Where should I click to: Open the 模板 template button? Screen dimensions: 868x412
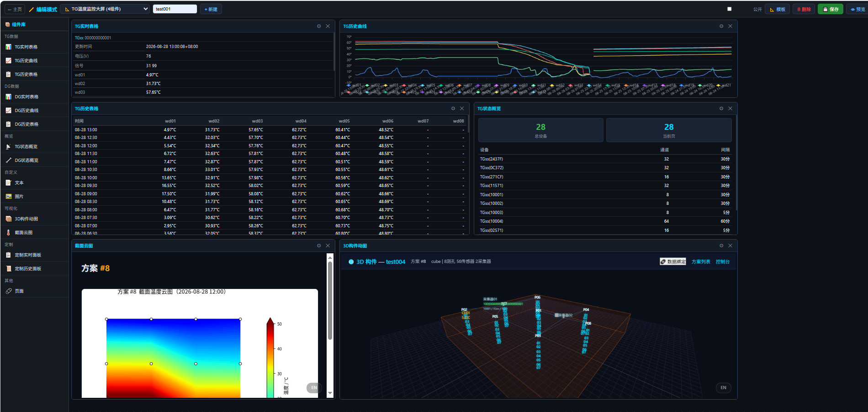pyautogui.click(x=778, y=9)
